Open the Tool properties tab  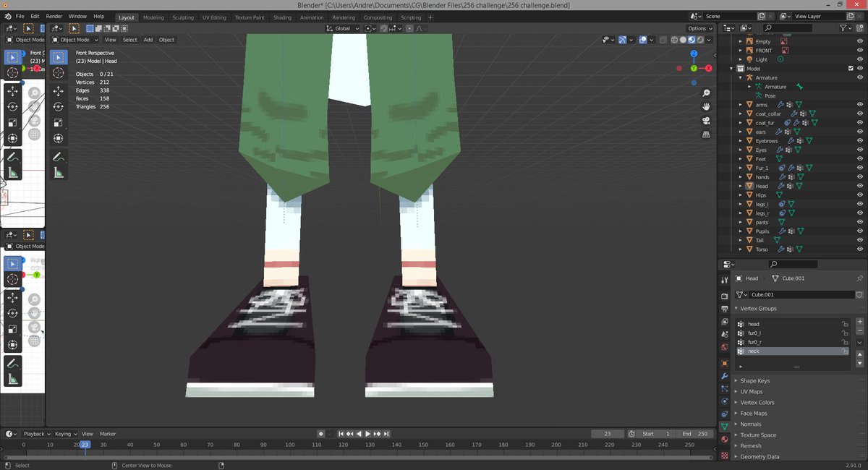725,280
